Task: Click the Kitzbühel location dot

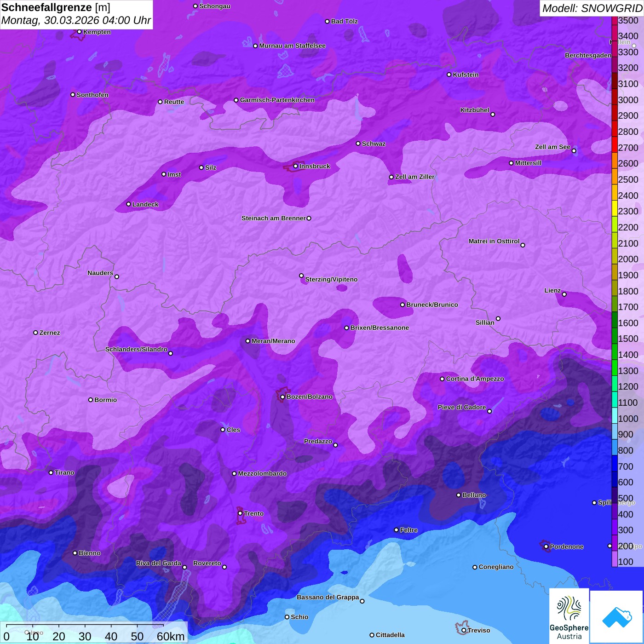Action: [493, 114]
